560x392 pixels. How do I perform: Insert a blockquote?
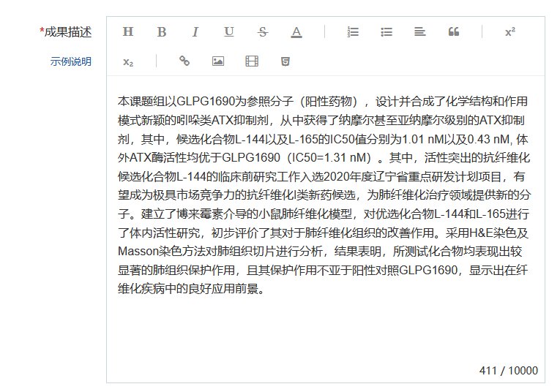[x=454, y=32]
